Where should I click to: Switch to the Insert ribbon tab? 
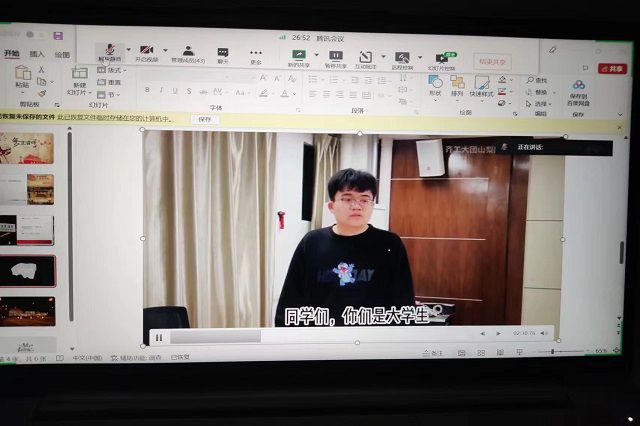coord(37,54)
